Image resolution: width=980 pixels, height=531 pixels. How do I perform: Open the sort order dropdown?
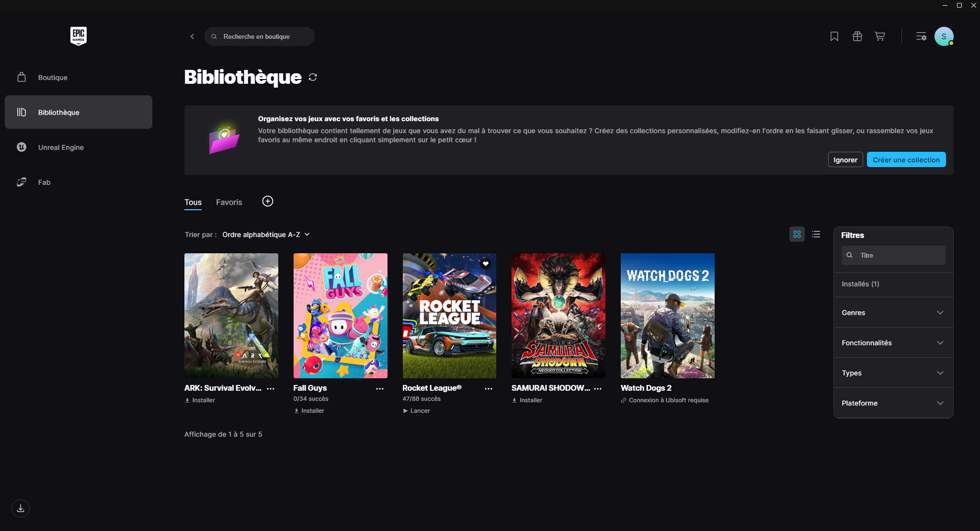pyautogui.click(x=266, y=234)
